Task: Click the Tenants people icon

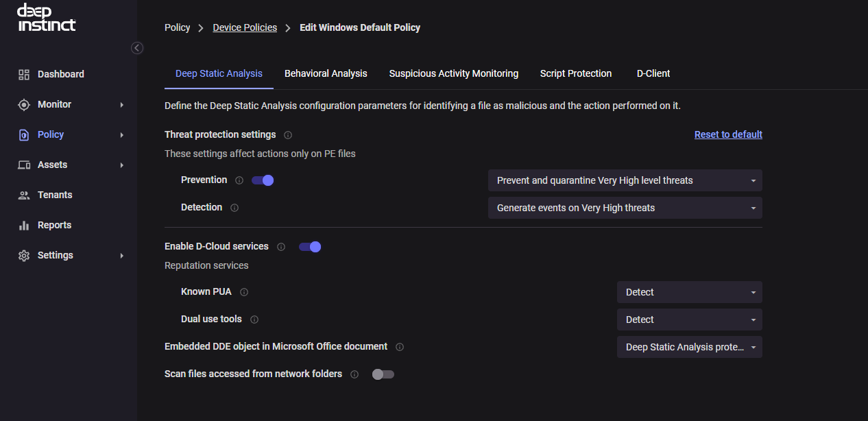Action: point(24,195)
